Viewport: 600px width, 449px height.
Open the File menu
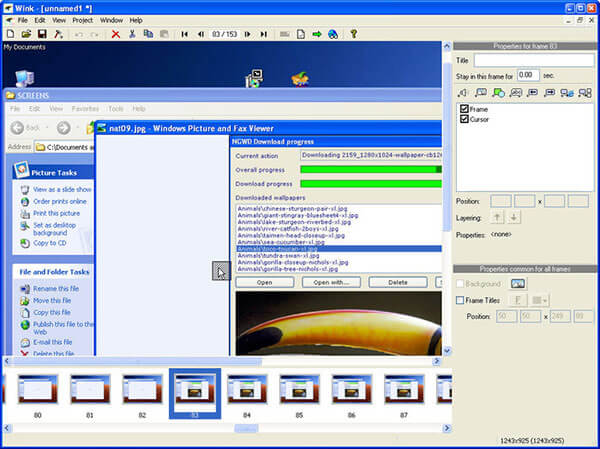coord(23,20)
